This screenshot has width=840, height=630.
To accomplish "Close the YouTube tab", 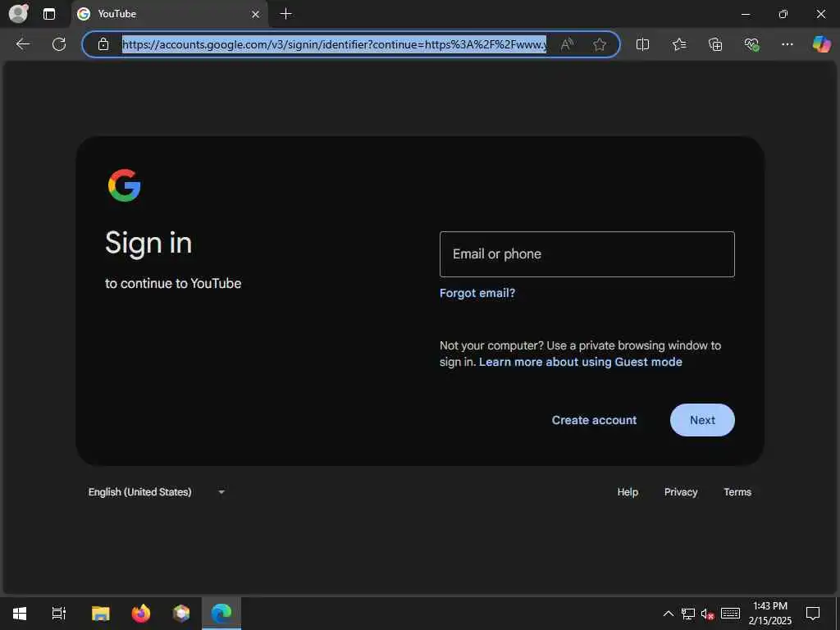I will 256,15.
